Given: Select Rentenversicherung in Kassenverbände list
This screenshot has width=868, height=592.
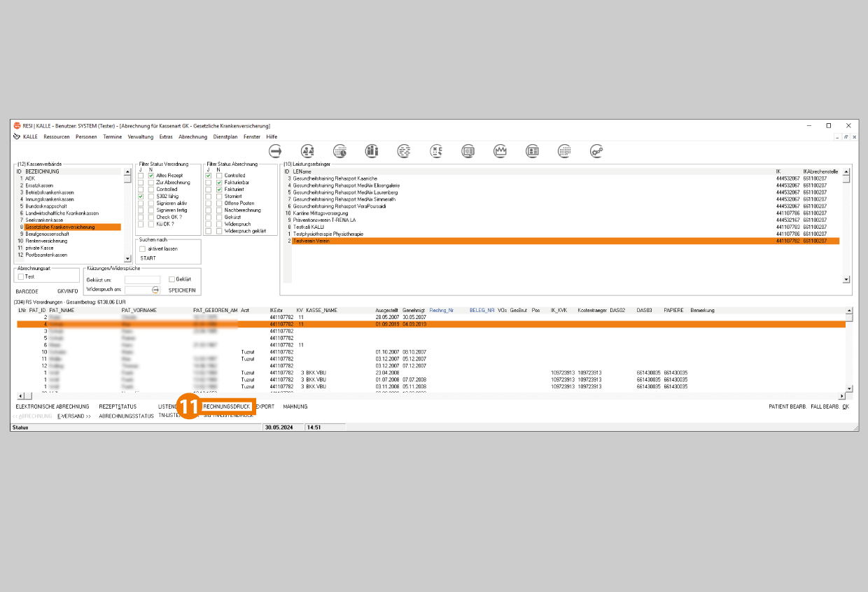Looking at the screenshot, I should (x=46, y=241).
